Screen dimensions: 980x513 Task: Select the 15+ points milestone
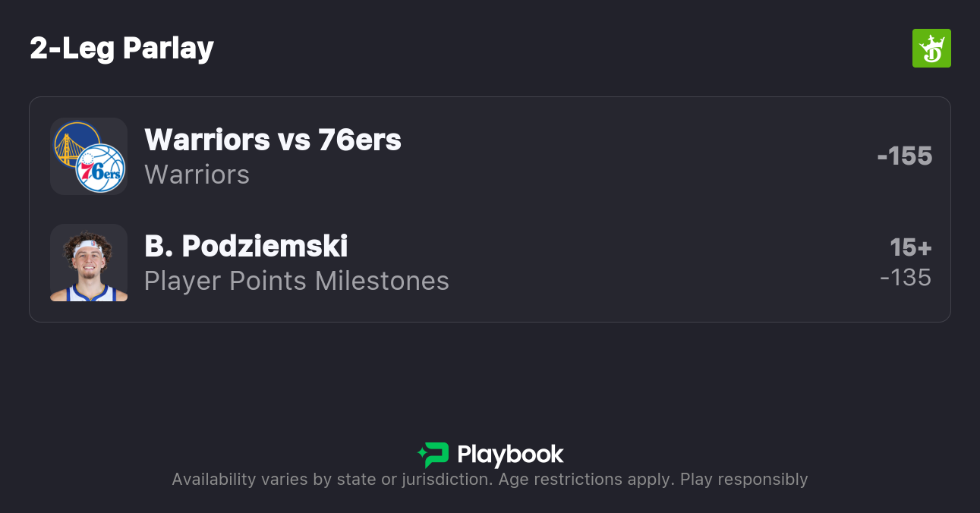tap(910, 247)
